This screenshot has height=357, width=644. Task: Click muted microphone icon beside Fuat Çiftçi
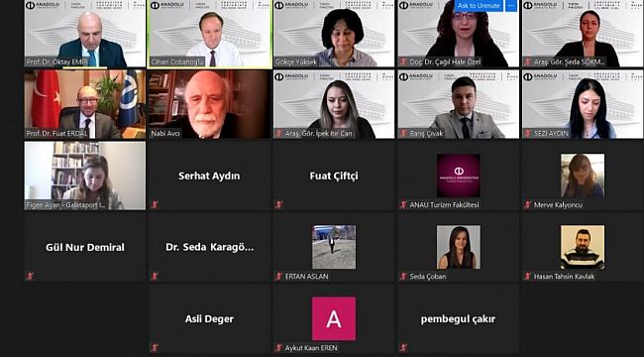click(x=278, y=204)
